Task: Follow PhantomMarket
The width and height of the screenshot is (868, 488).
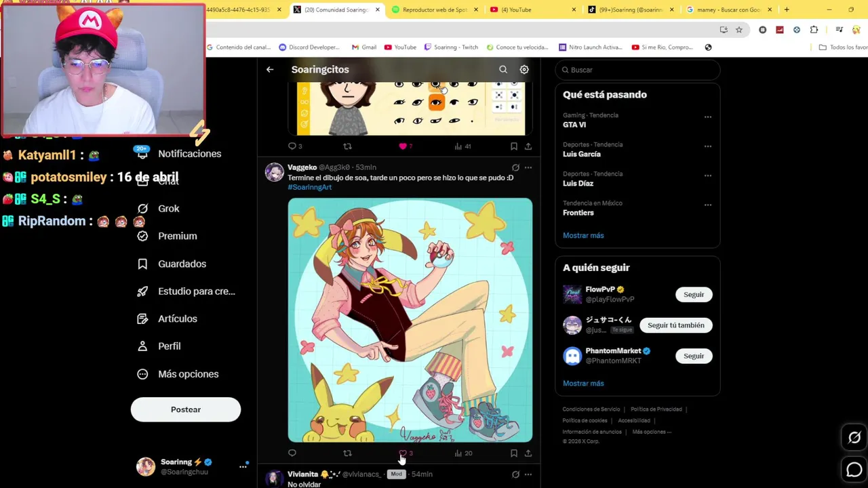Action: tap(694, 356)
